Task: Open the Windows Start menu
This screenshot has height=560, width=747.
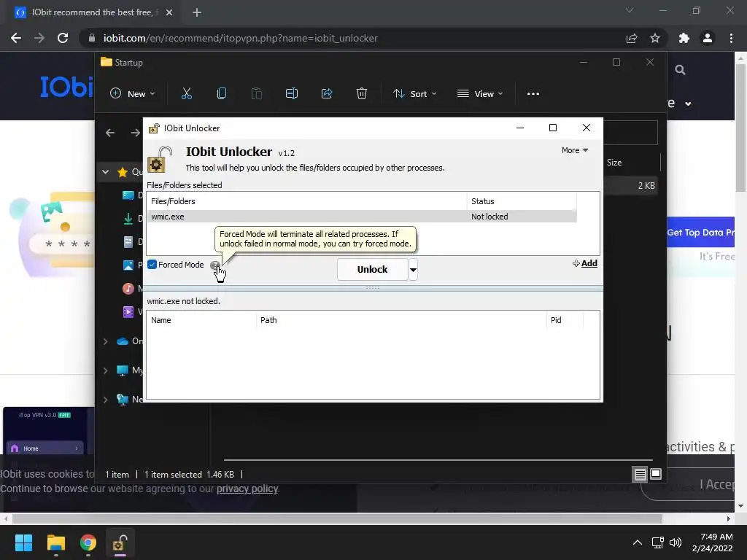Action: [x=23, y=542]
